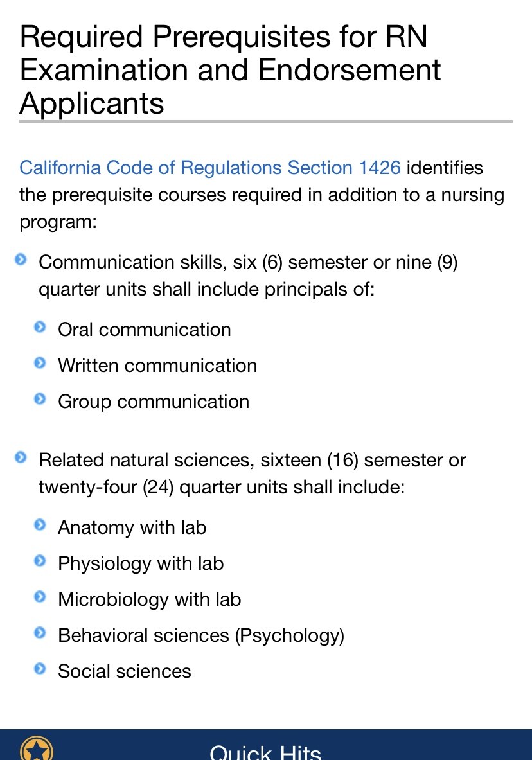Select the Anatomy with lab text
The height and width of the screenshot is (760, 532).
(132, 527)
